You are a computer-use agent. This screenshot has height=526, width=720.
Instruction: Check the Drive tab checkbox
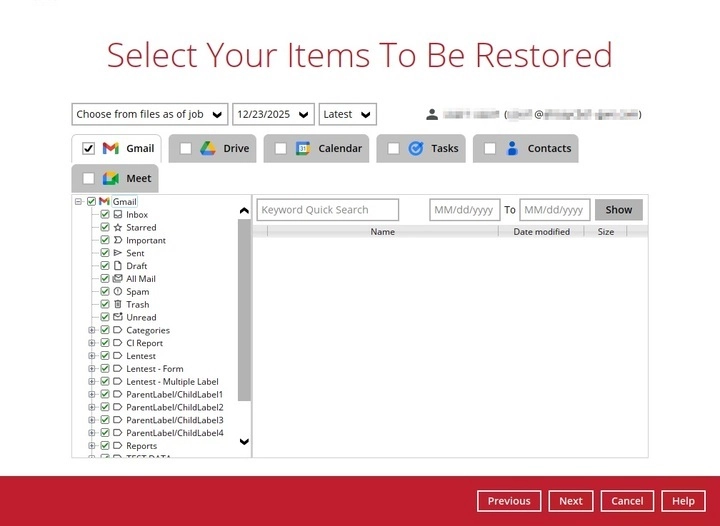(x=186, y=148)
